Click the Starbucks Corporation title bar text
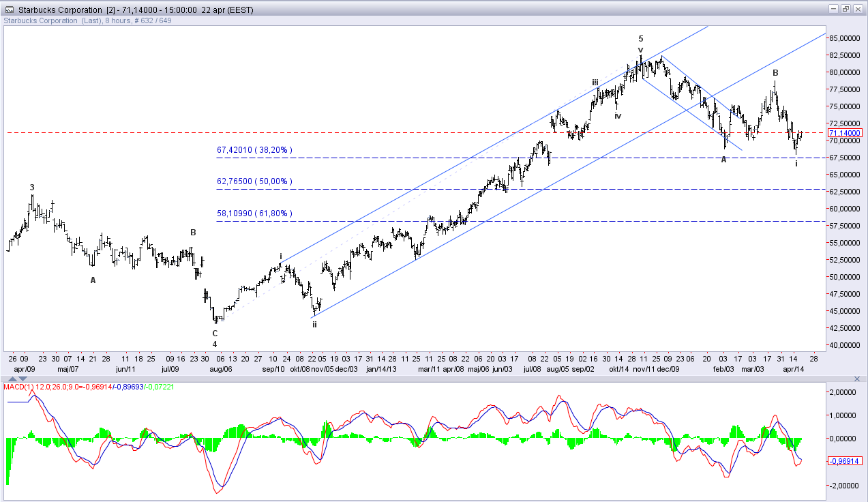Image resolution: width=868 pixels, height=502 pixels. click(61, 9)
